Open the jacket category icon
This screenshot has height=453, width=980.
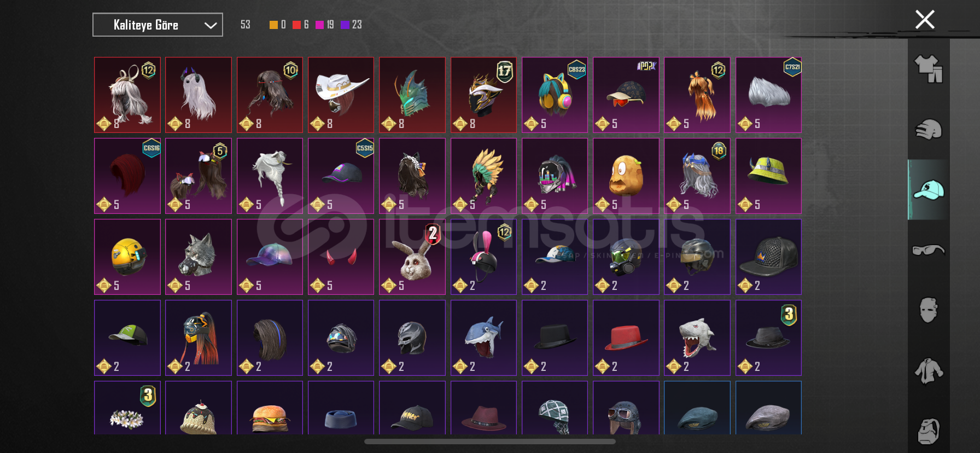(x=929, y=371)
